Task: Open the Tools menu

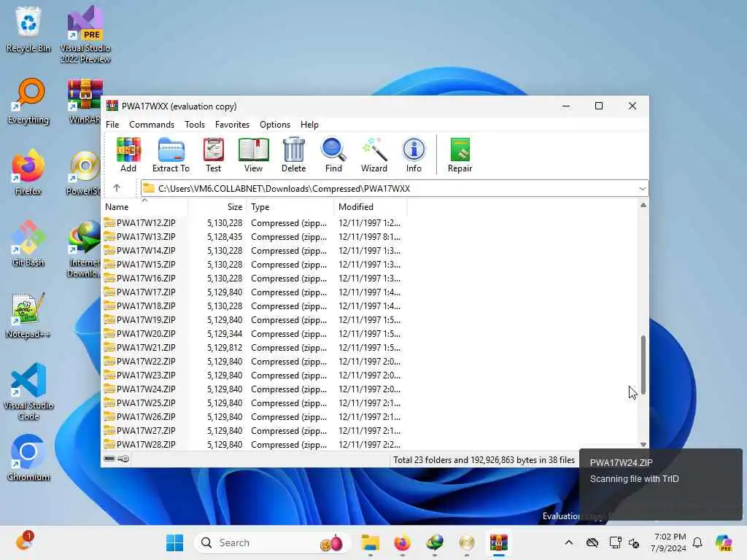Action: 194,124
